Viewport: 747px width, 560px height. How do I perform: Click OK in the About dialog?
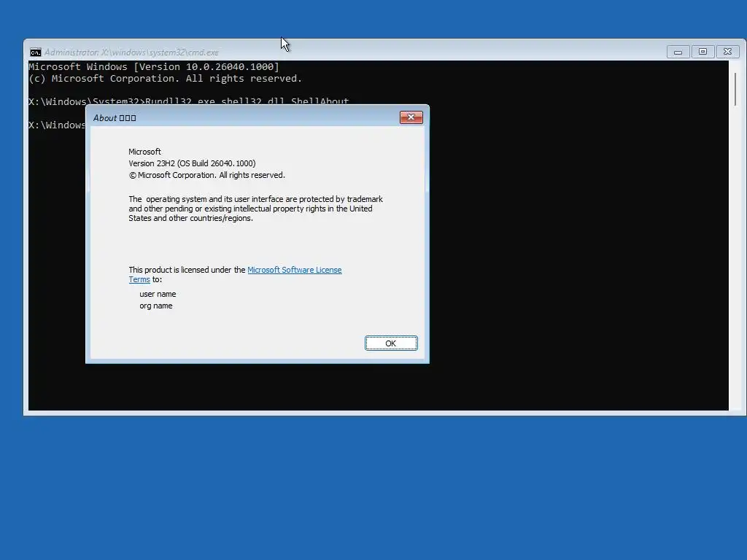coord(391,343)
